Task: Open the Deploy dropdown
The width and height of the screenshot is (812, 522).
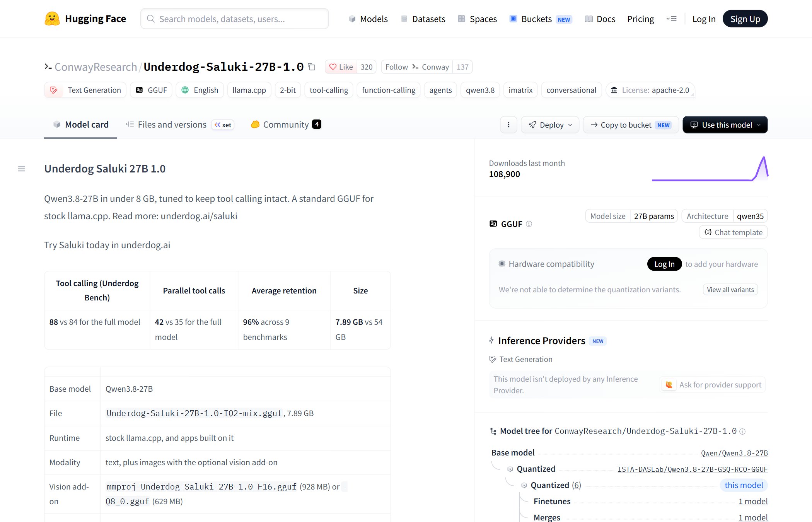Action: pyautogui.click(x=550, y=125)
